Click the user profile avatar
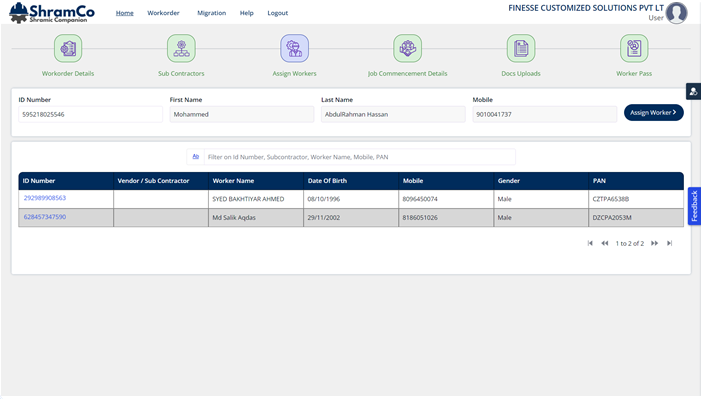 click(676, 13)
